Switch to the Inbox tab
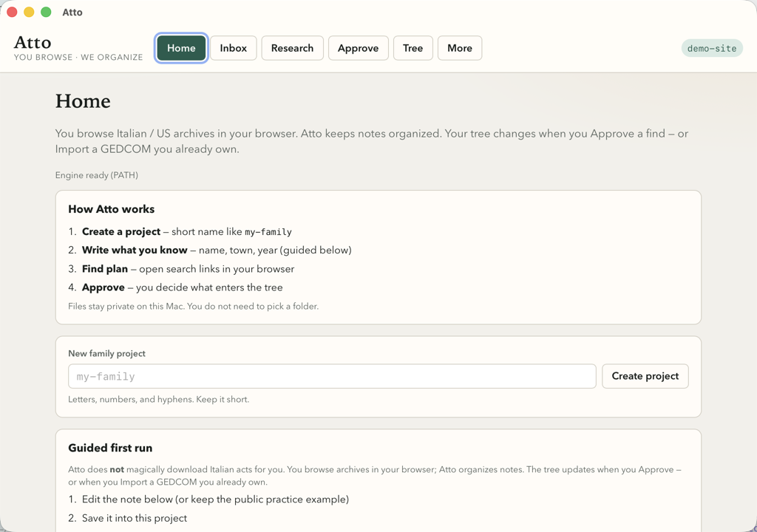Screen dimensions: 757x532 (233, 48)
